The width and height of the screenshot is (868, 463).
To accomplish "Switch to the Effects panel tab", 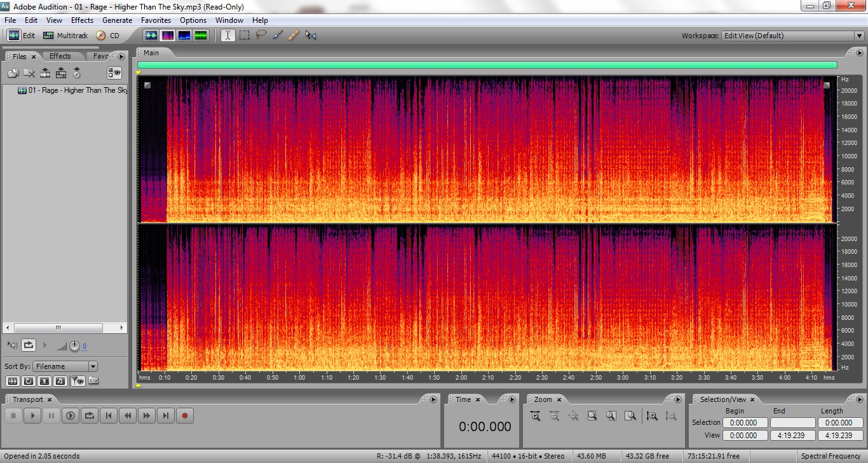I will [x=60, y=56].
